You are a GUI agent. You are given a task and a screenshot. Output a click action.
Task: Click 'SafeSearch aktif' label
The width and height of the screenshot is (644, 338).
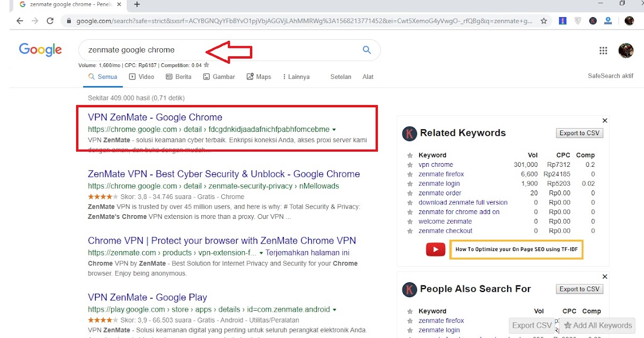tap(611, 76)
